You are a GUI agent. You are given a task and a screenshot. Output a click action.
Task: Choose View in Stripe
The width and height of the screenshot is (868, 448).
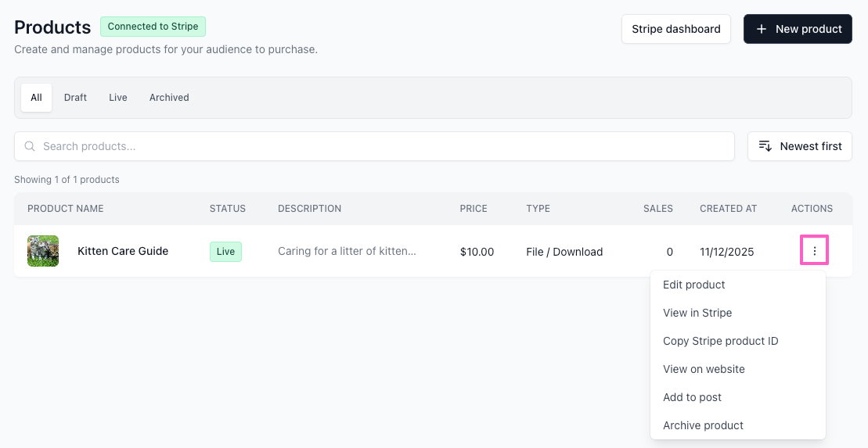coord(697,313)
